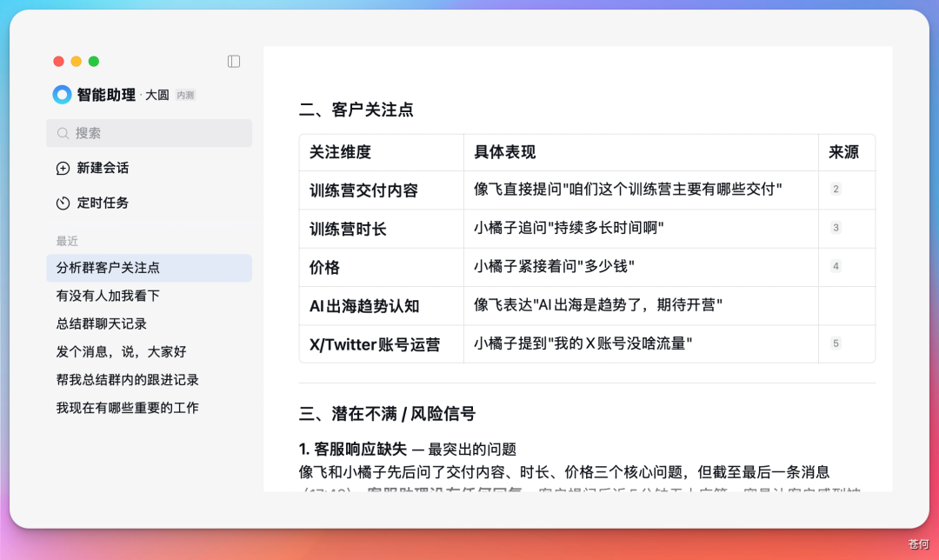Viewport: 939px width, 560px height.
Task: Click text 小橘子提到"我的X账号没啥流量"
Action: coord(583,343)
